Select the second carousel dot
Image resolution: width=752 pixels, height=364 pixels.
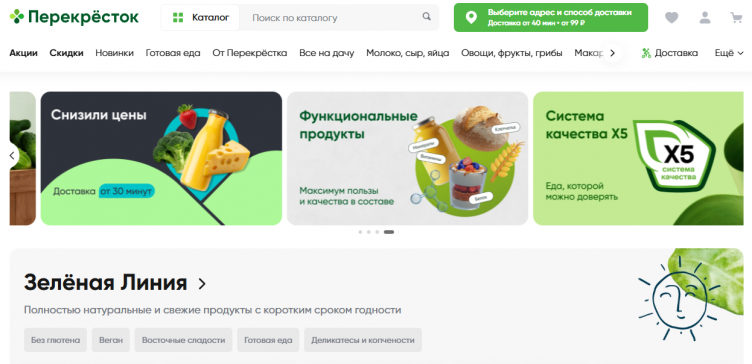pos(368,232)
